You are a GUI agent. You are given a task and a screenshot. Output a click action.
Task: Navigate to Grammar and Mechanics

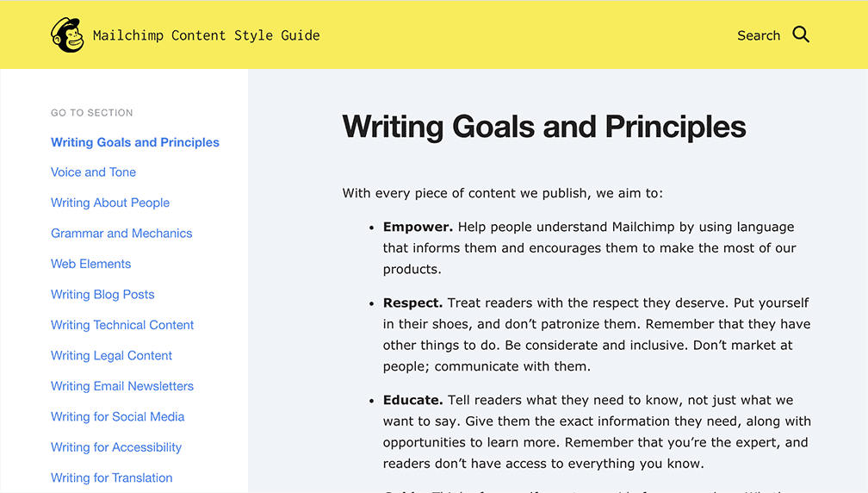coord(121,234)
